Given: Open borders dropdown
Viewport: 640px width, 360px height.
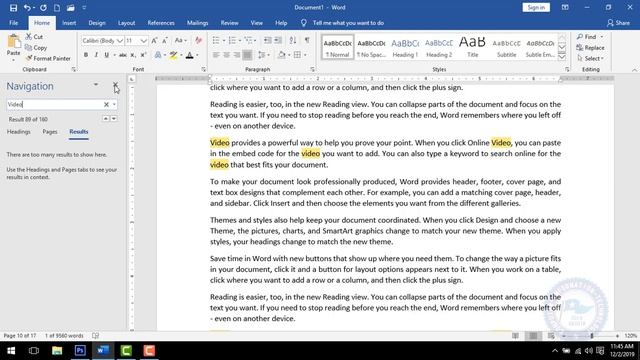Looking at the screenshot, I should (x=305, y=55).
